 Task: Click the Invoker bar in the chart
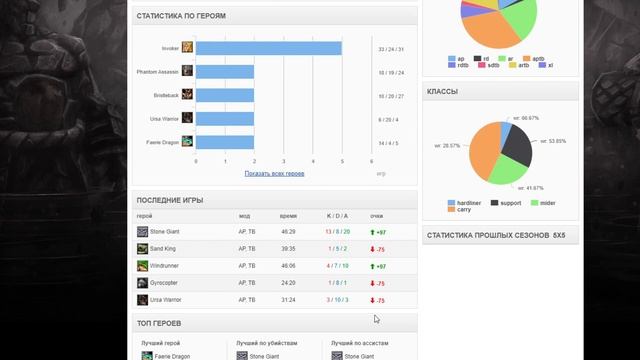pyautogui.click(x=269, y=48)
